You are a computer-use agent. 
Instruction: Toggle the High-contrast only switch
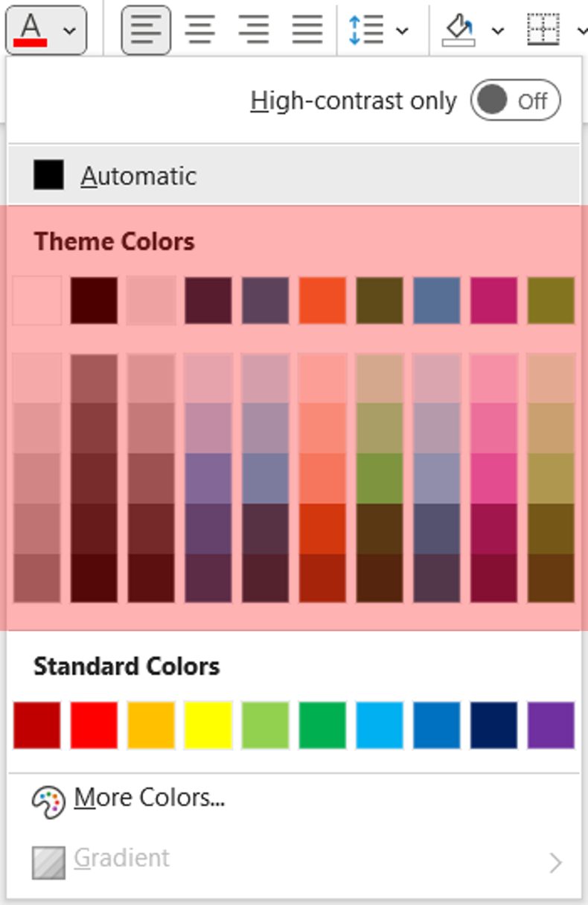point(515,101)
